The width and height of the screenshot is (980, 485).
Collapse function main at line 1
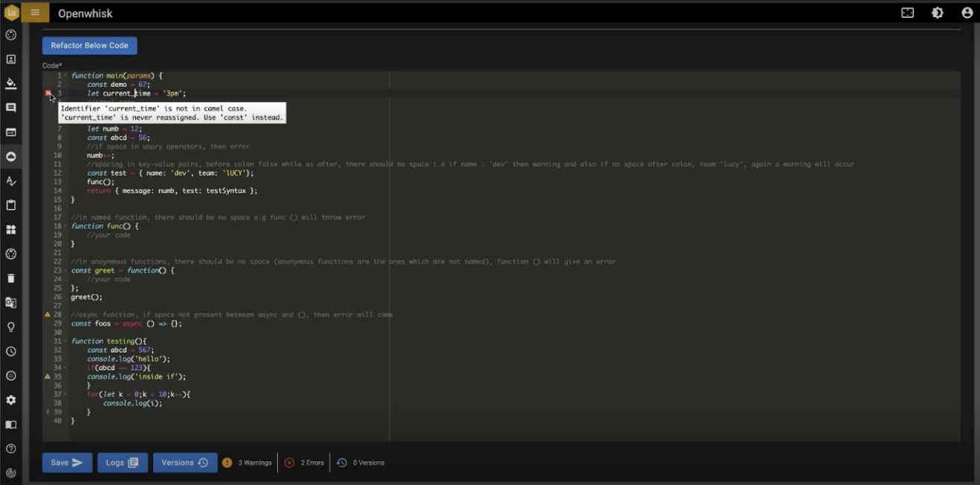coord(65,76)
